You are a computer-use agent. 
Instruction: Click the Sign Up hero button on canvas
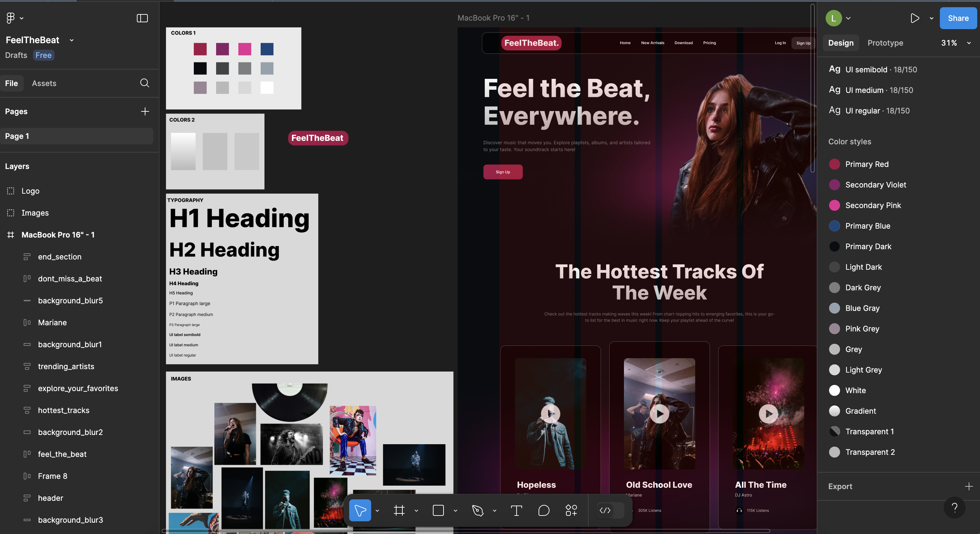tap(503, 172)
